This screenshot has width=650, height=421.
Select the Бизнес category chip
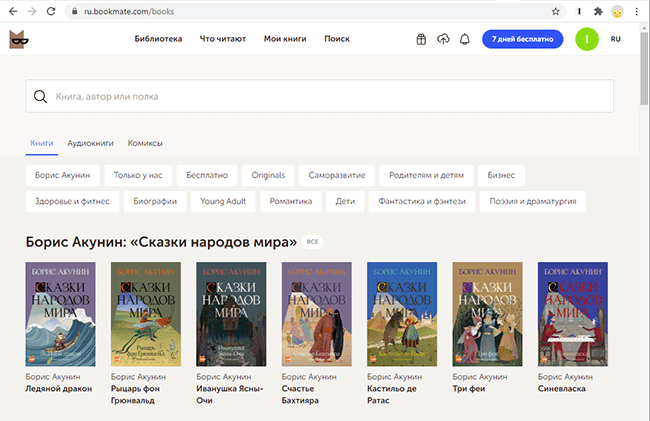pyautogui.click(x=501, y=175)
